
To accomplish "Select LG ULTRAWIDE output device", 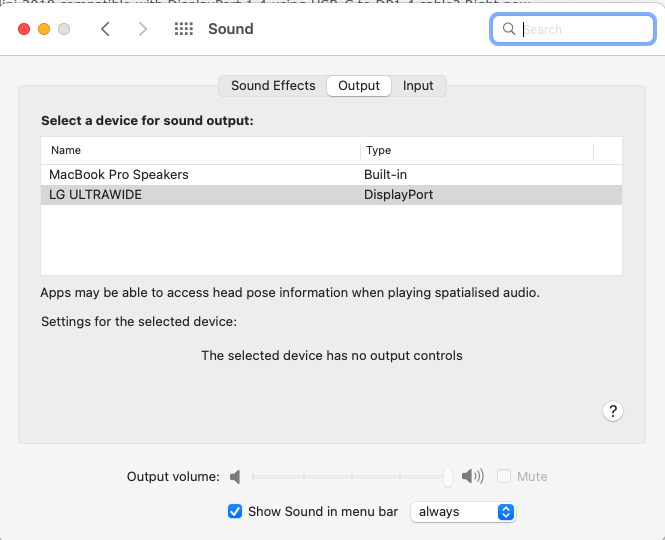I will pyautogui.click(x=96, y=194).
